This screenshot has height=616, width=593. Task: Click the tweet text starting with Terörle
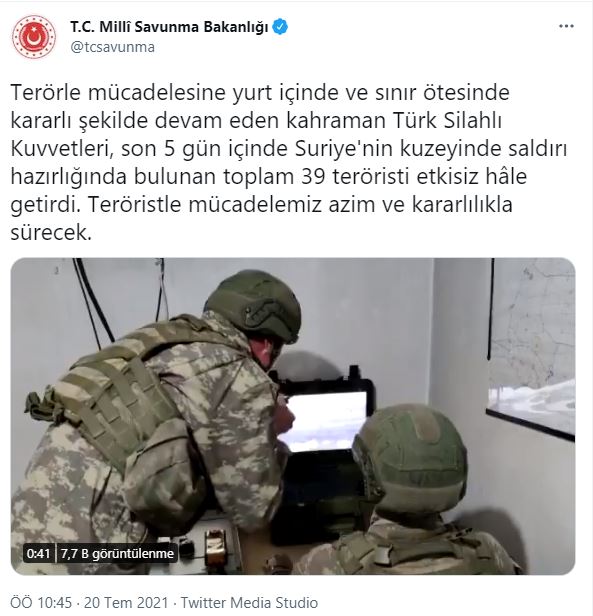coord(289,163)
